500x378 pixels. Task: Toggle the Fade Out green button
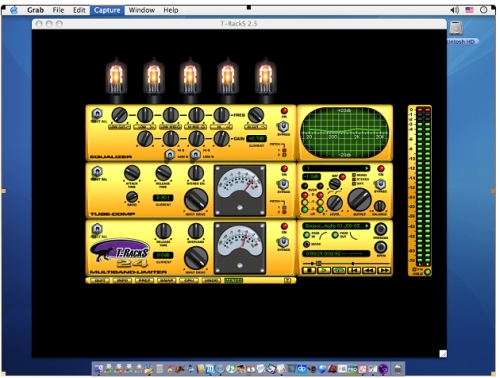tap(335, 235)
